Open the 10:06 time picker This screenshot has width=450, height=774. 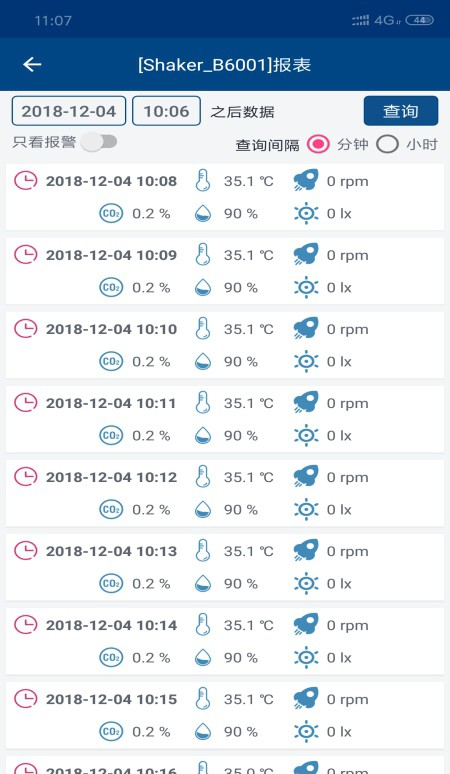166,111
